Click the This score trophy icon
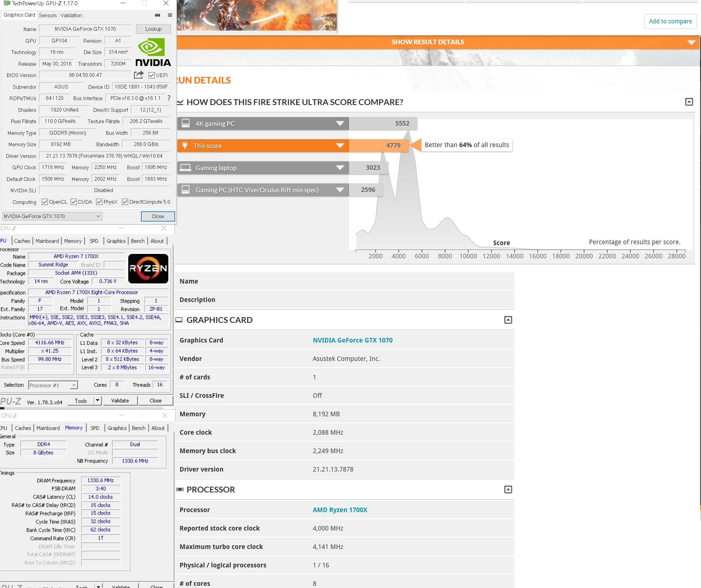The width and height of the screenshot is (701, 588). coord(185,146)
